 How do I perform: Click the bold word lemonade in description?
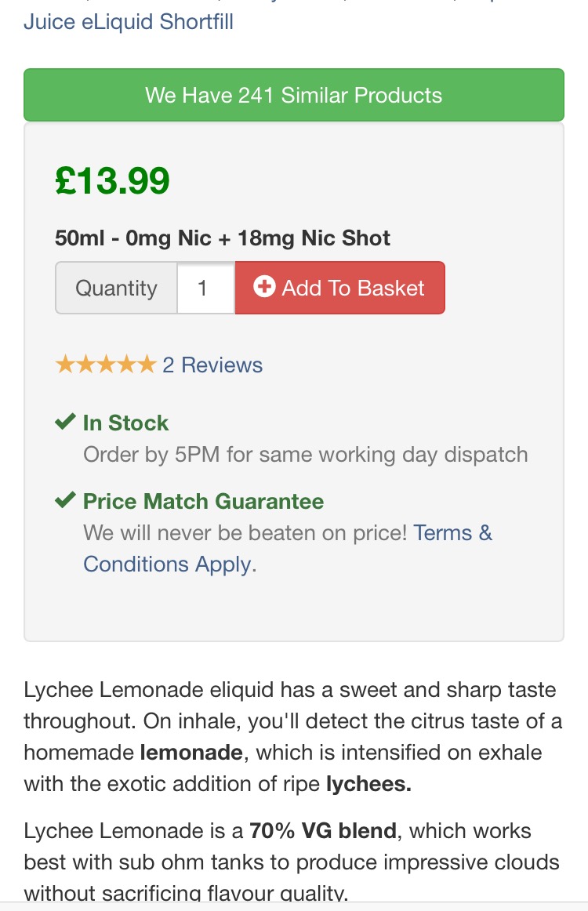click(x=191, y=753)
